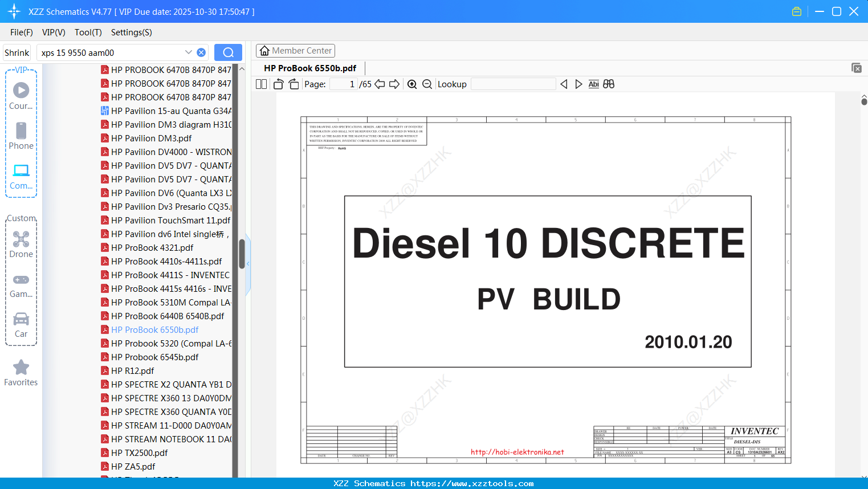868x489 pixels.
Task: Go to the previous page arrow
Action: pos(380,84)
